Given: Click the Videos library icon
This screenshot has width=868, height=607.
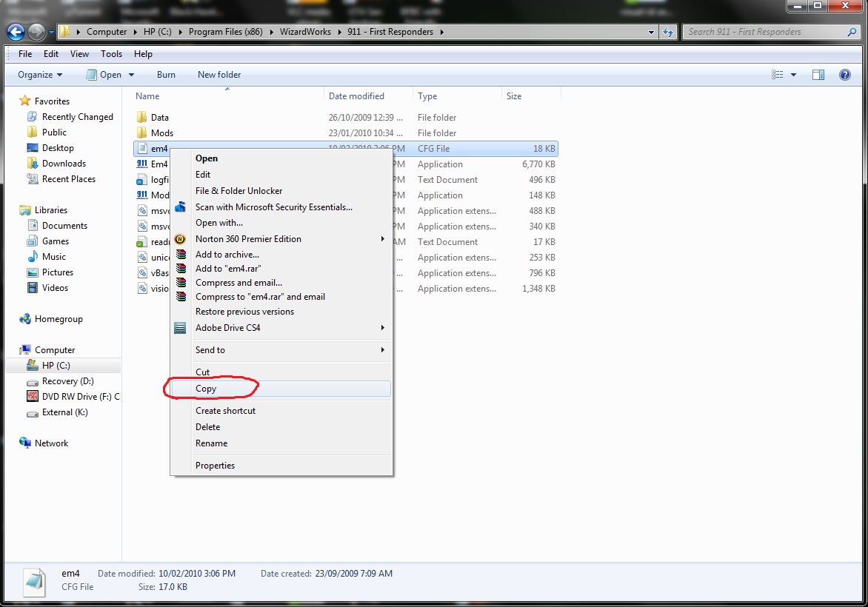Looking at the screenshot, I should (33, 288).
